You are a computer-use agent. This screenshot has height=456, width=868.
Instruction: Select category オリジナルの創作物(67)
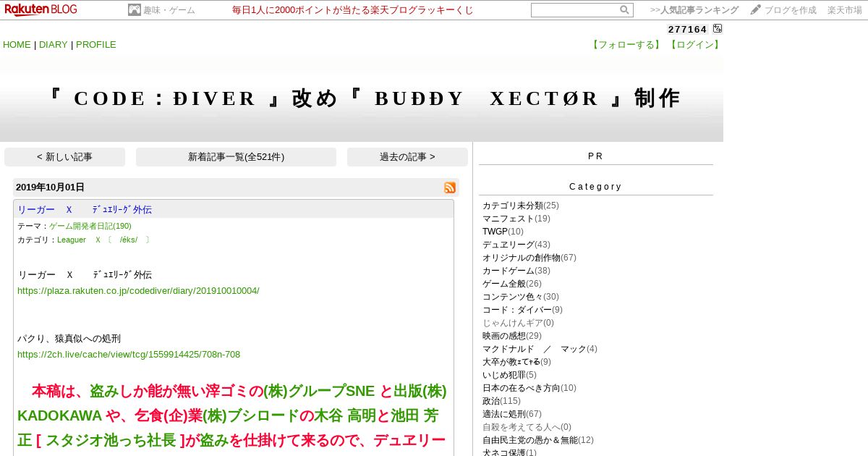529,258
